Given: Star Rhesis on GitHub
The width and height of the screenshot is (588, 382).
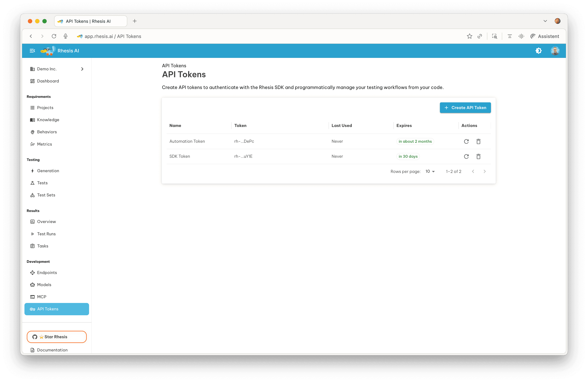Looking at the screenshot, I should point(57,337).
